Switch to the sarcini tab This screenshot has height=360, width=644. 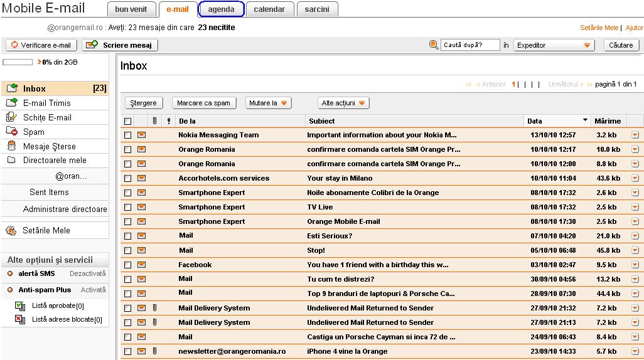316,9
